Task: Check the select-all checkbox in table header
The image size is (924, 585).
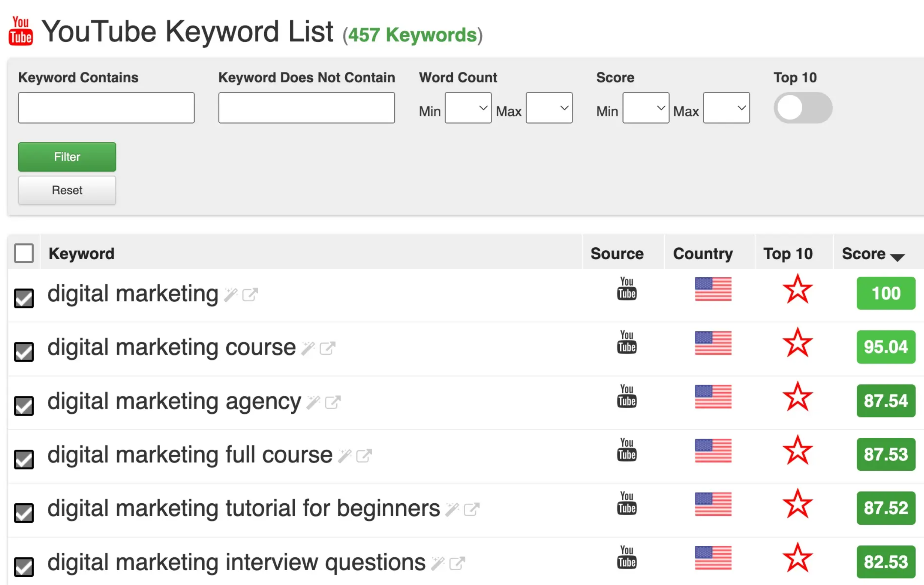Action: click(x=24, y=253)
